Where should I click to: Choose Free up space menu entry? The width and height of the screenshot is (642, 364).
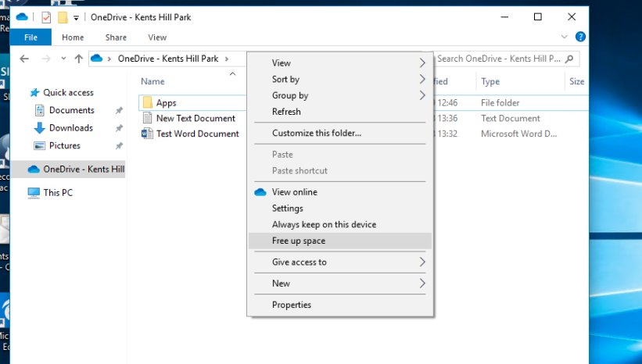[x=340, y=241]
